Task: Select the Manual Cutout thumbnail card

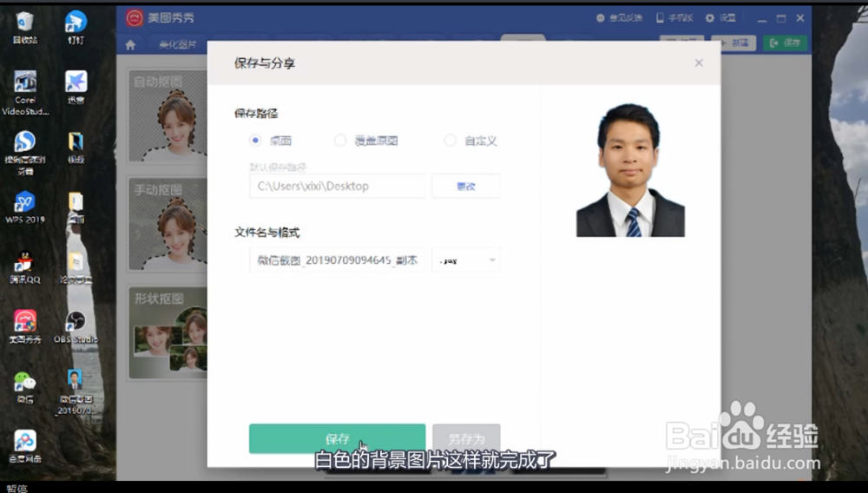Action: [168, 224]
